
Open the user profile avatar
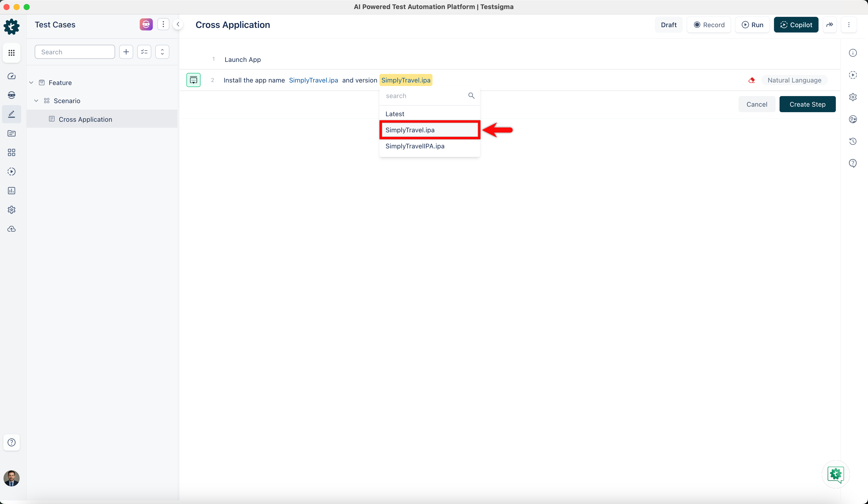click(11, 479)
